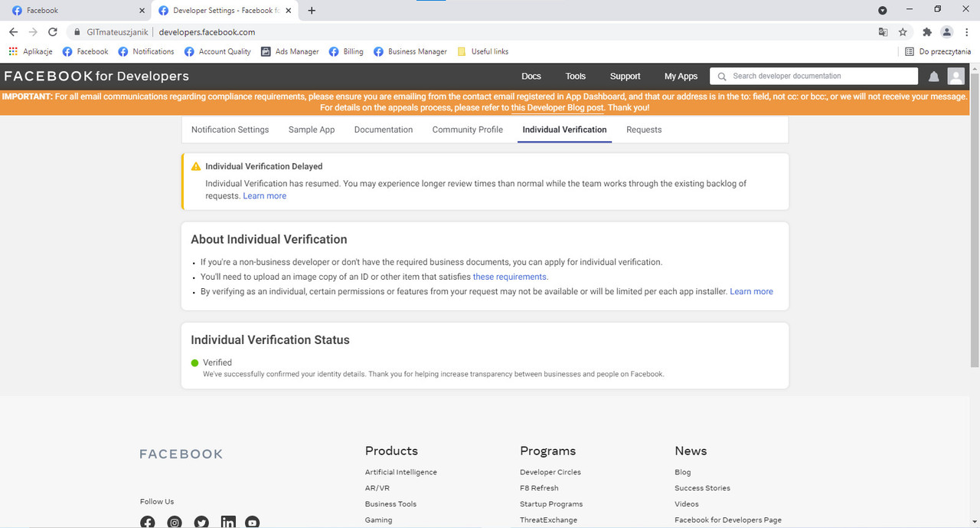Click the search magnifier icon
980x528 pixels.
tap(722, 77)
